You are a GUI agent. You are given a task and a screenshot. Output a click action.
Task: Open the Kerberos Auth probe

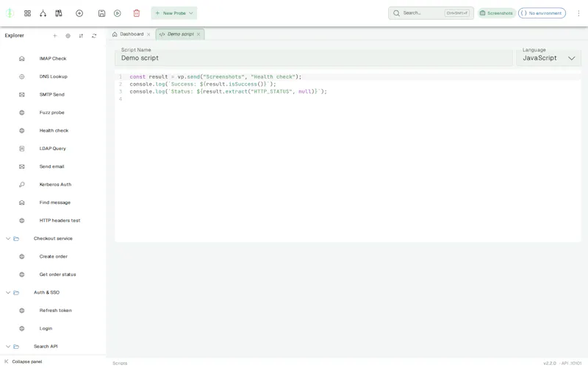pos(55,185)
